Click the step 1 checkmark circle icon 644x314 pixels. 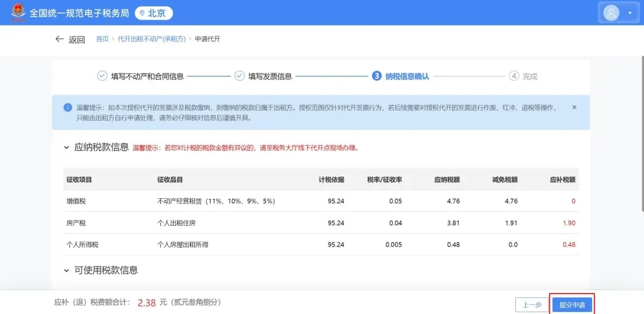[102, 76]
